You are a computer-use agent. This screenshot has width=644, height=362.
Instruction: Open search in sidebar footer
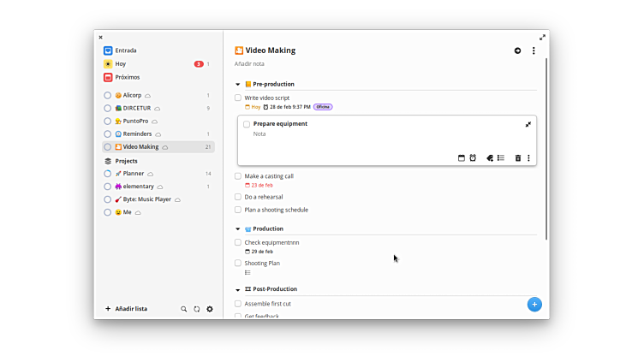click(183, 309)
